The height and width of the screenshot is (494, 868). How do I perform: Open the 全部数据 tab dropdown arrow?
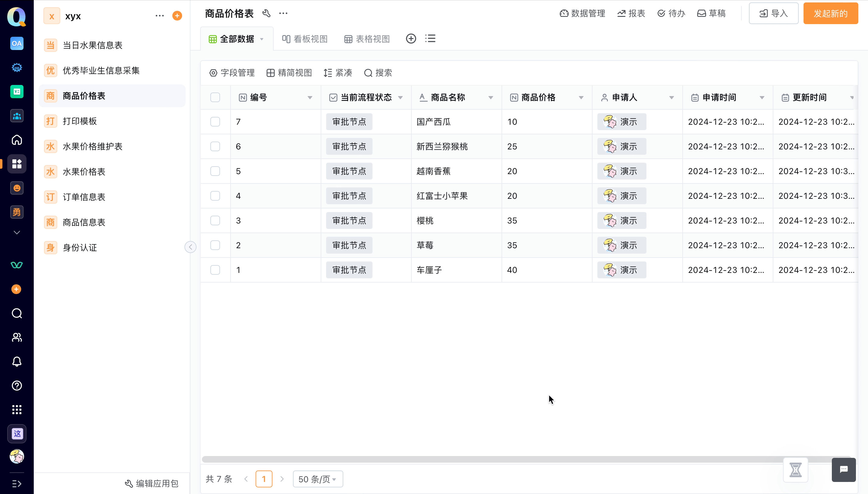262,39
